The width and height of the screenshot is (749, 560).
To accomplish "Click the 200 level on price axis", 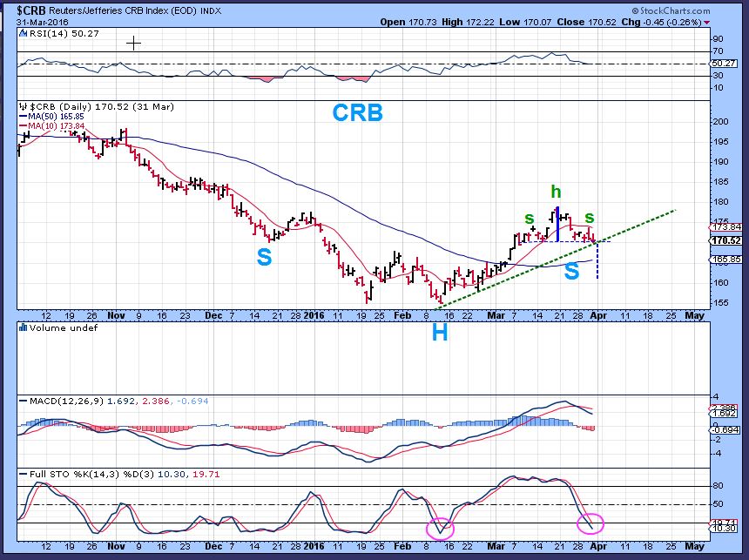I will click(720, 121).
